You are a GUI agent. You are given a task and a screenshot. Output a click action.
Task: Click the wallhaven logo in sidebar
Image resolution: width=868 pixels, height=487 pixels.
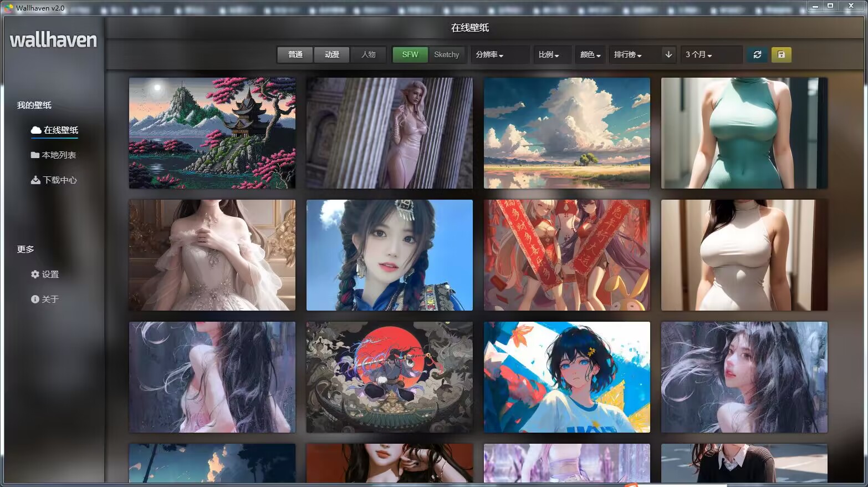[53, 40]
